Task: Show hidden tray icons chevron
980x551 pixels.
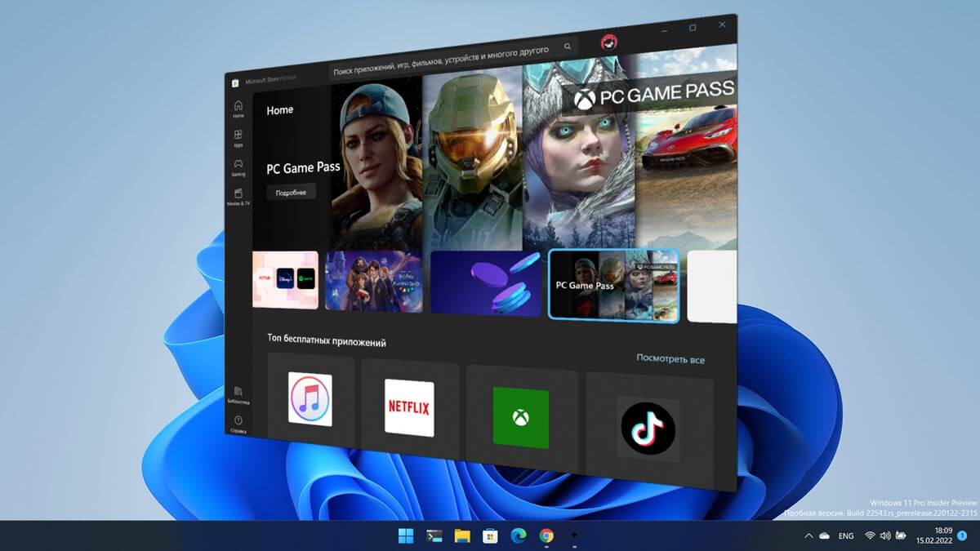Action: 808,536
